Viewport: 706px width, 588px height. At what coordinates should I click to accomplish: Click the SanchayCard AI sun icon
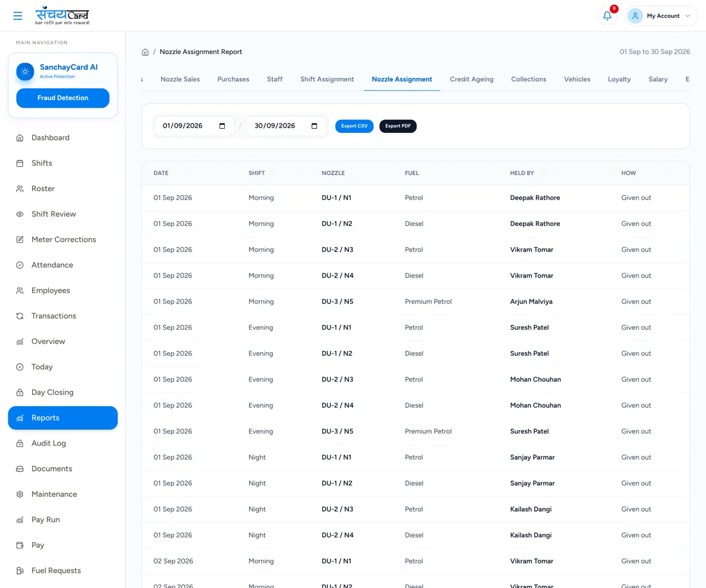(x=25, y=72)
